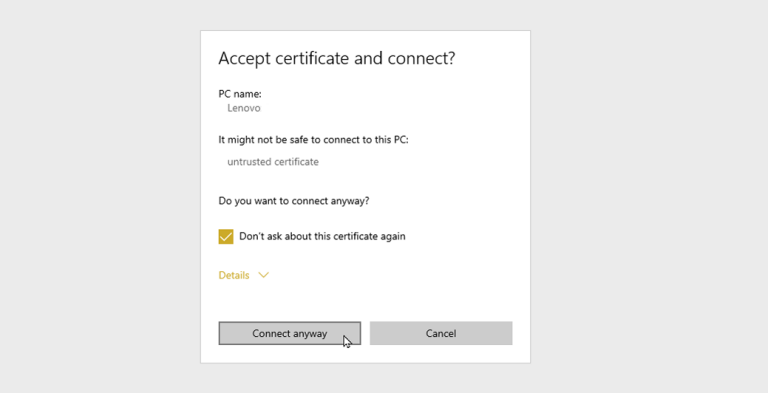Click the "Don't ask about this certificate again" label

322,236
